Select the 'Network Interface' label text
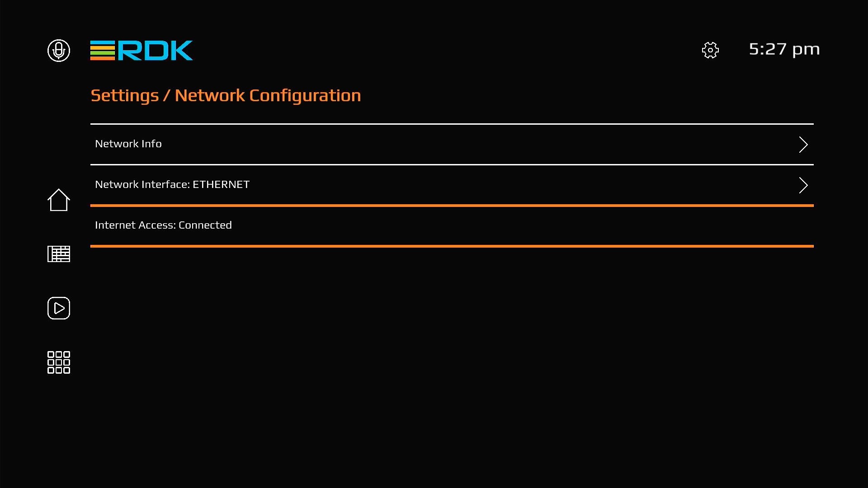Image resolution: width=868 pixels, height=488 pixels. pyautogui.click(x=142, y=184)
